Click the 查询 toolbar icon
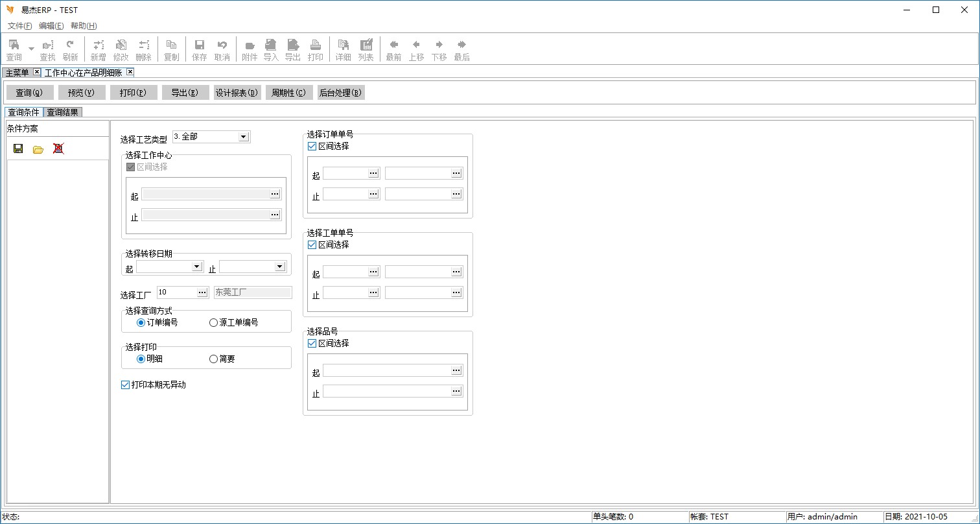980x524 pixels. click(14, 45)
